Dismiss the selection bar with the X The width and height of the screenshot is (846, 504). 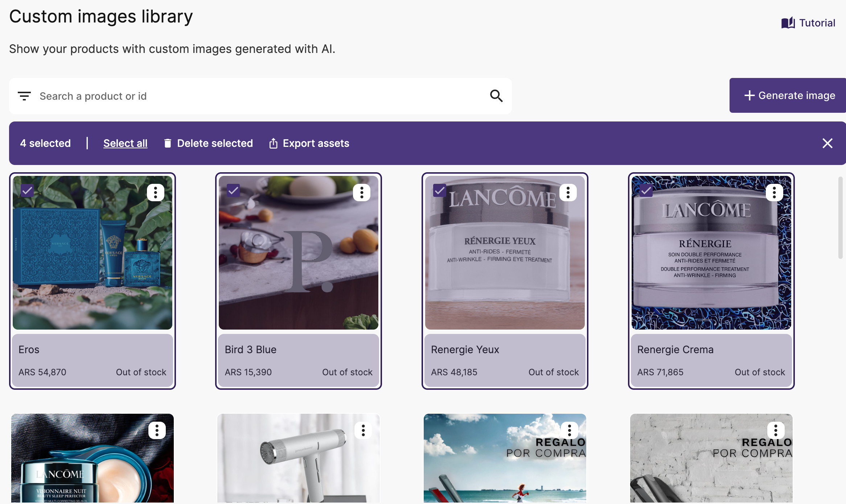pyautogui.click(x=827, y=143)
